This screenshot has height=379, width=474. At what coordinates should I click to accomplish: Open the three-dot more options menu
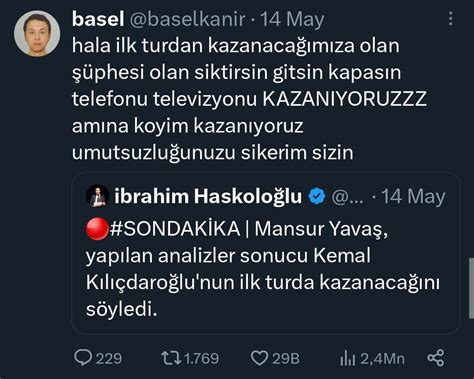(x=451, y=18)
